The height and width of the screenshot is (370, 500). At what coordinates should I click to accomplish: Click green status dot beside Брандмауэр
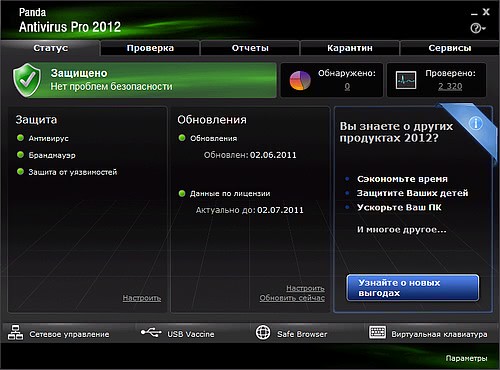click(x=20, y=155)
